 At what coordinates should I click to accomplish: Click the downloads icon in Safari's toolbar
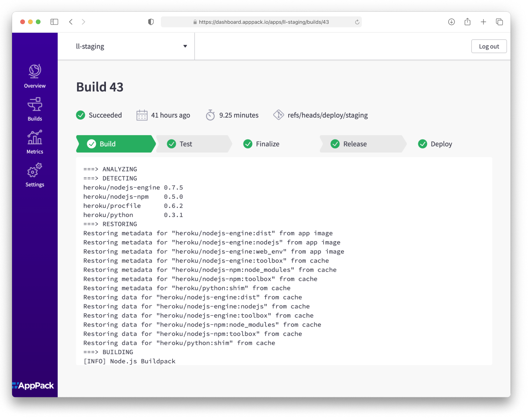[x=451, y=22]
